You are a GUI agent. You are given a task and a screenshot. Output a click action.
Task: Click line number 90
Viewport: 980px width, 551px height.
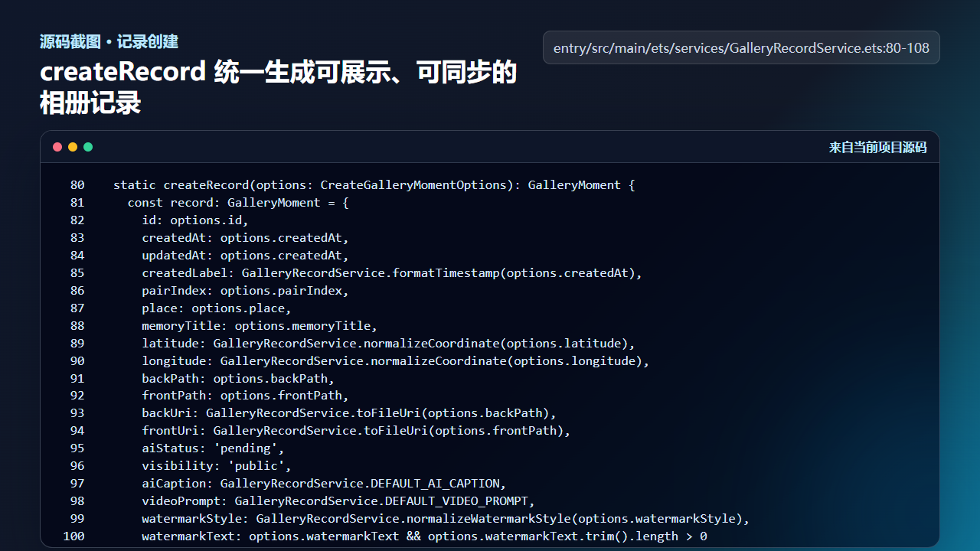pos(77,361)
